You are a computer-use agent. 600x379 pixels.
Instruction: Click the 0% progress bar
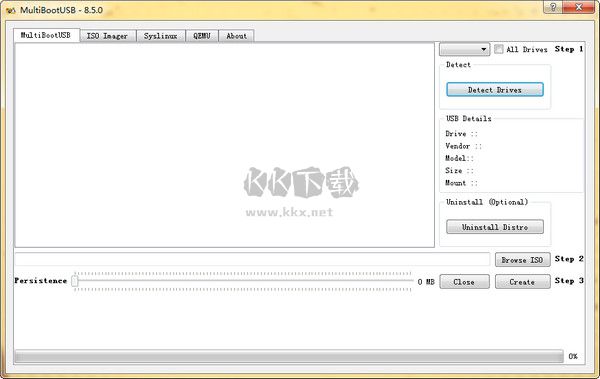pos(289,356)
